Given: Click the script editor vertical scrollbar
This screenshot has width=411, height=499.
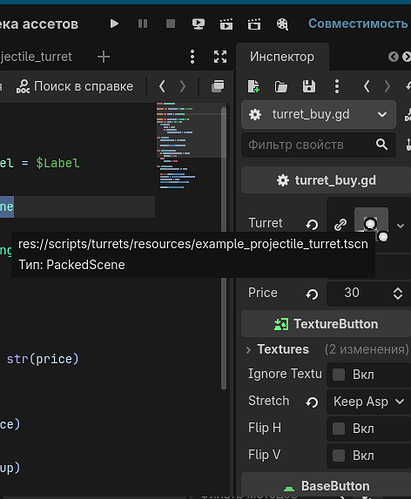Looking at the screenshot, I should click(x=224, y=247).
